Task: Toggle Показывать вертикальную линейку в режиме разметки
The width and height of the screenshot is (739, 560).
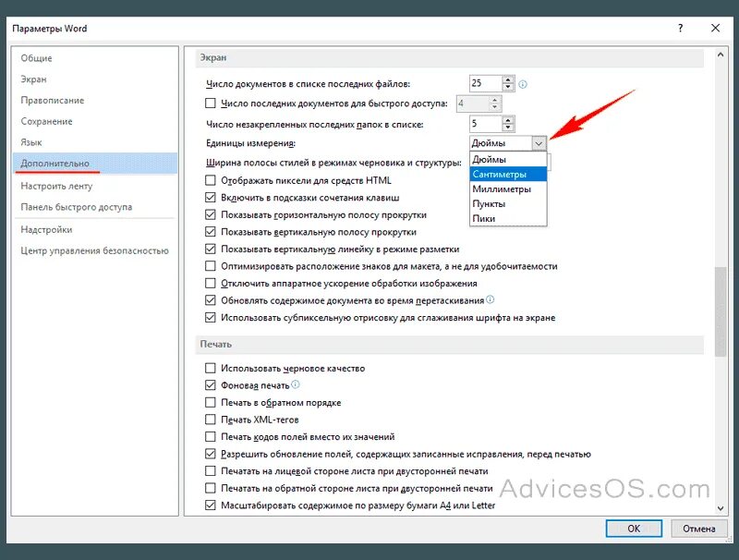Action: click(x=211, y=249)
